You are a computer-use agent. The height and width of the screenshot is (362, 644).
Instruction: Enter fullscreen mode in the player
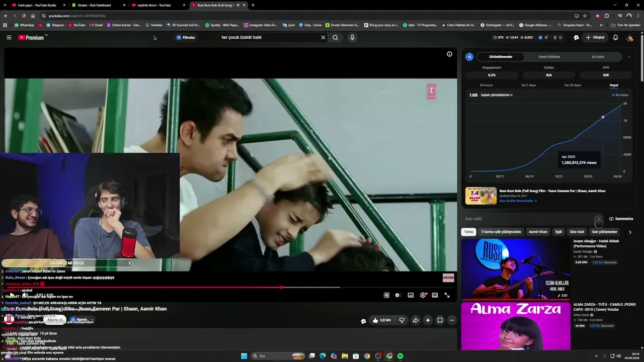click(x=447, y=295)
